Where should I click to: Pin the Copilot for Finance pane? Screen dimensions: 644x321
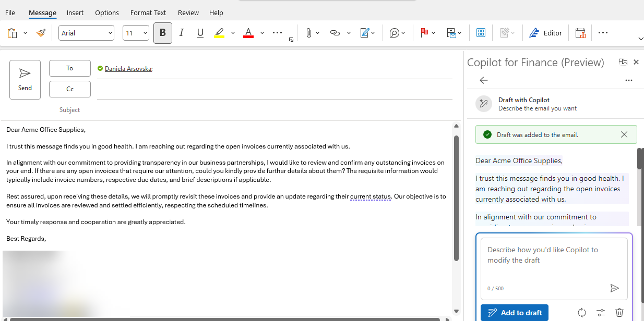click(623, 62)
